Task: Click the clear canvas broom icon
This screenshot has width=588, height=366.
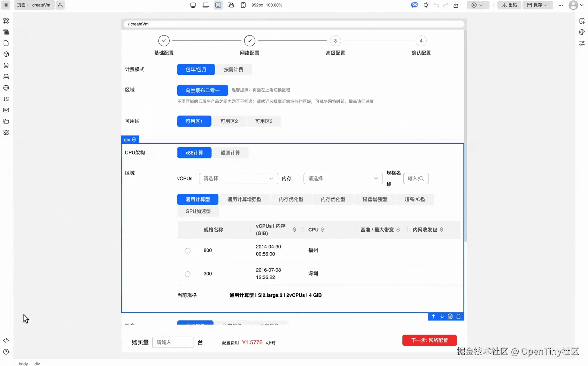Action: tap(456, 5)
